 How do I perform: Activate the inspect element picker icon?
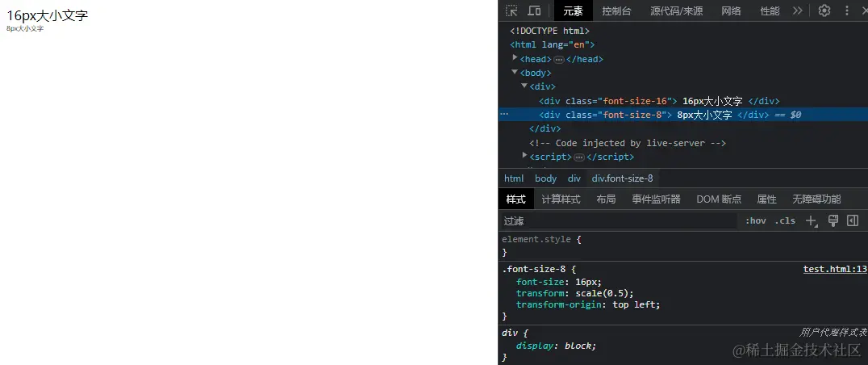[x=511, y=10]
